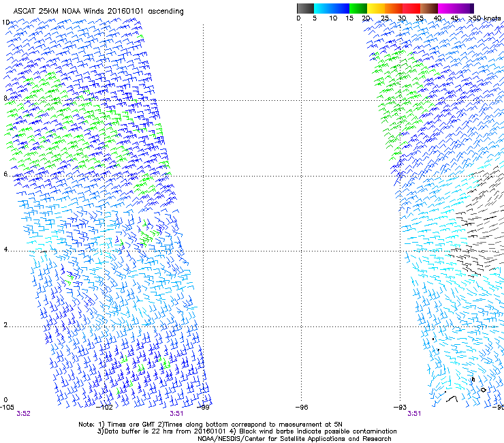
Task: Click the "15" label on the knots scale
Action: click(349, 18)
